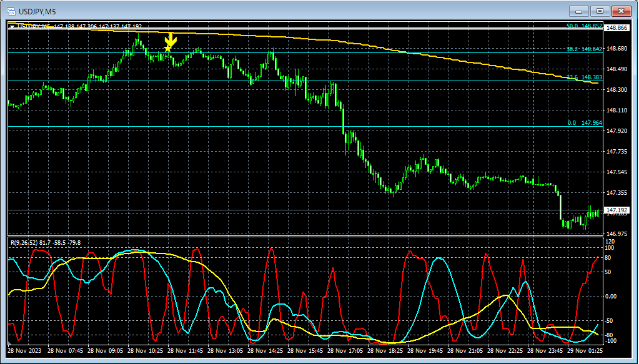Click the 29 Nov 01:25 time label
The height and width of the screenshot is (364, 639).
coord(585,350)
